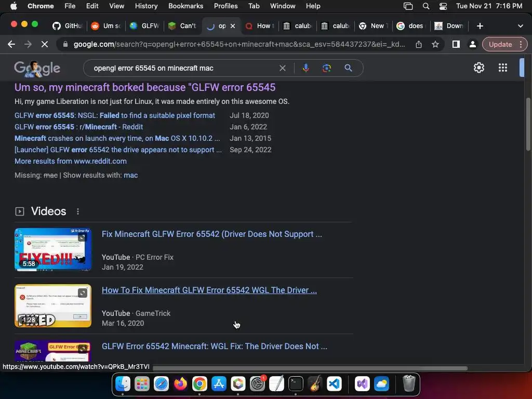Open the View menu
The height and width of the screenshot is (399, 532).
(116, 6)
